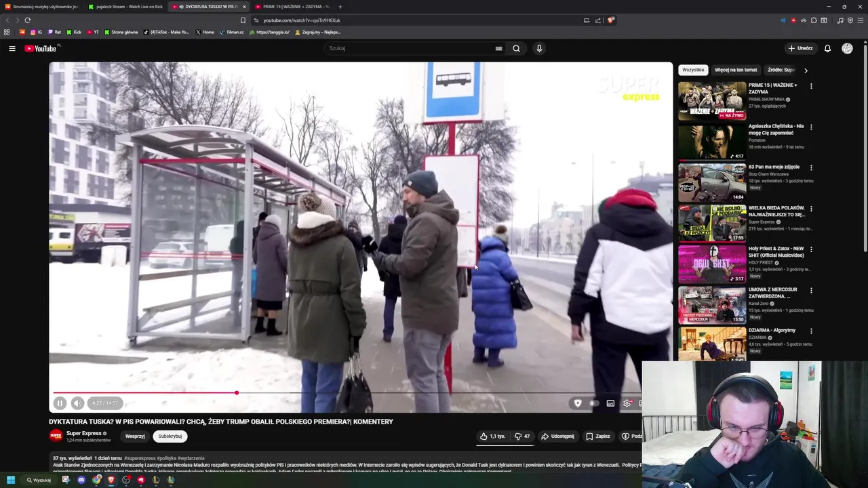The width and height of the screenshot is (868, 488).
Task: Open the IG bookmark
Action: point(36,32)
